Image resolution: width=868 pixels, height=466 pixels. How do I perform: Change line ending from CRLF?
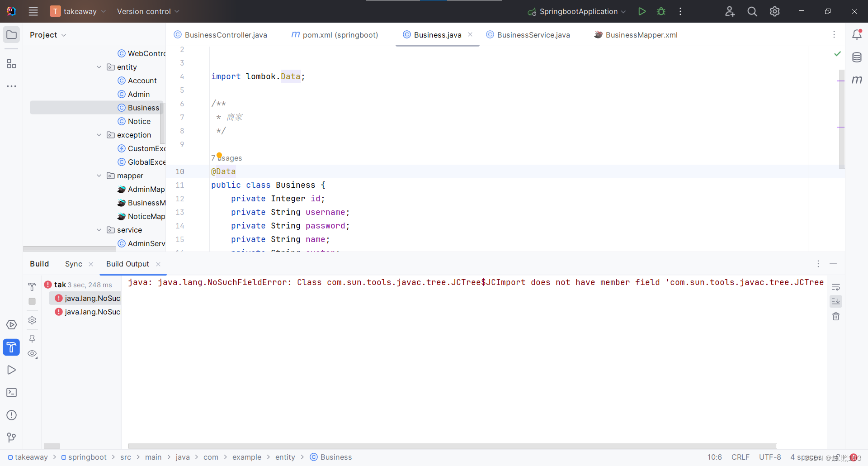coord(741,457)
